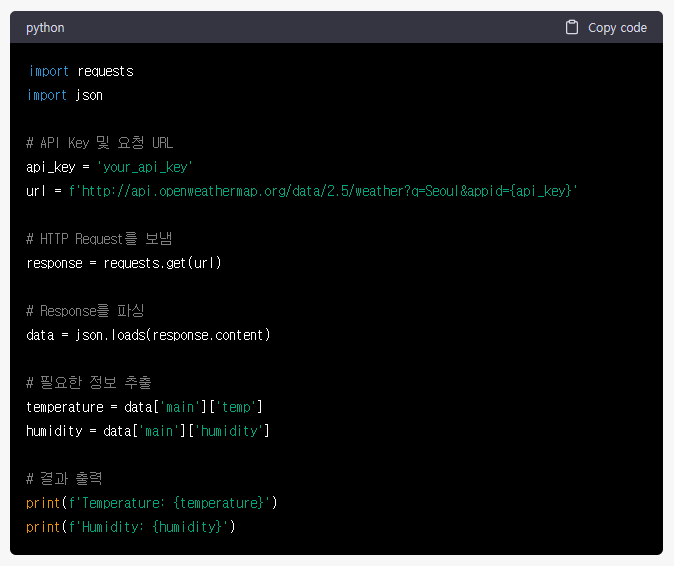Click the openweathermap URL string
The image size is (674, 566).
click(323, 191)
